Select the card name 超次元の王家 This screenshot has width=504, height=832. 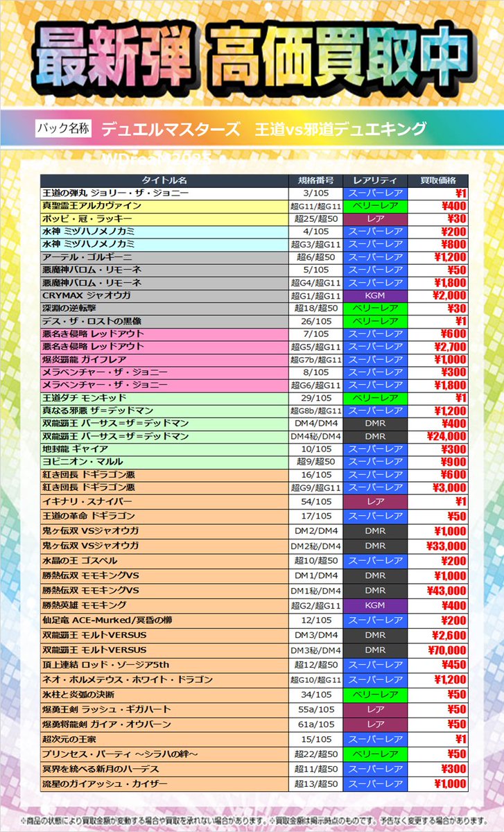[69, 739]
